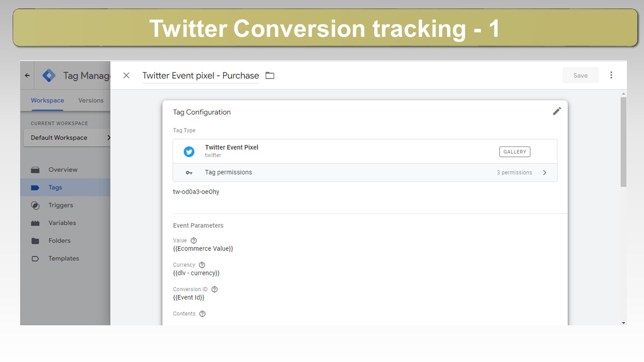Image resolution: width=644 pixels, height=362 pixels.
Task: Click the tag name field Twitter Event pixel - Purchase
Action: pos(201,75)
